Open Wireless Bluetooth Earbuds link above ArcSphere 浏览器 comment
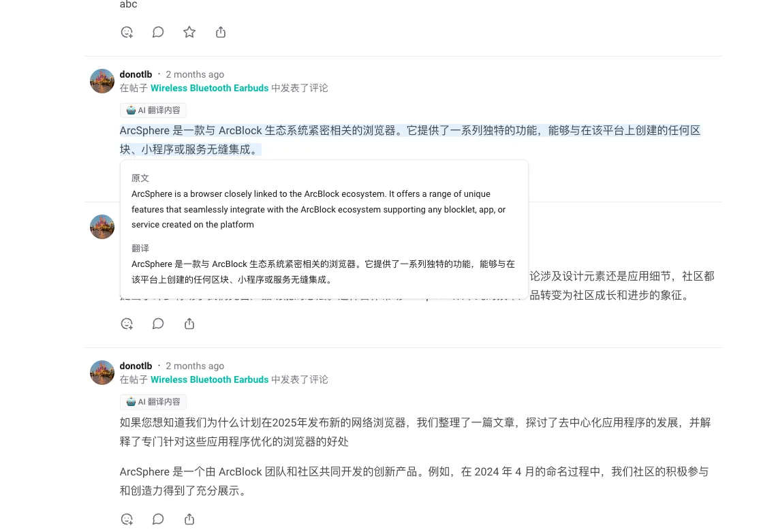 (x=209, y=88)
